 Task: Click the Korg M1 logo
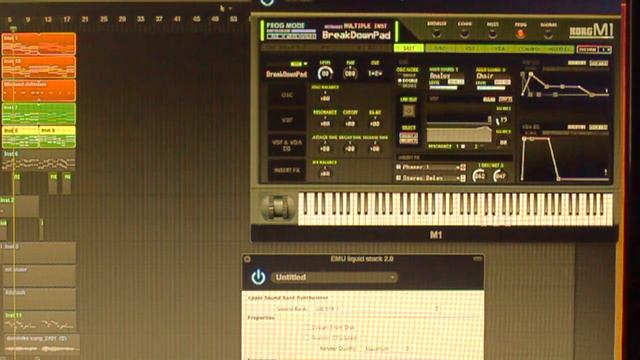coord(591,31)
